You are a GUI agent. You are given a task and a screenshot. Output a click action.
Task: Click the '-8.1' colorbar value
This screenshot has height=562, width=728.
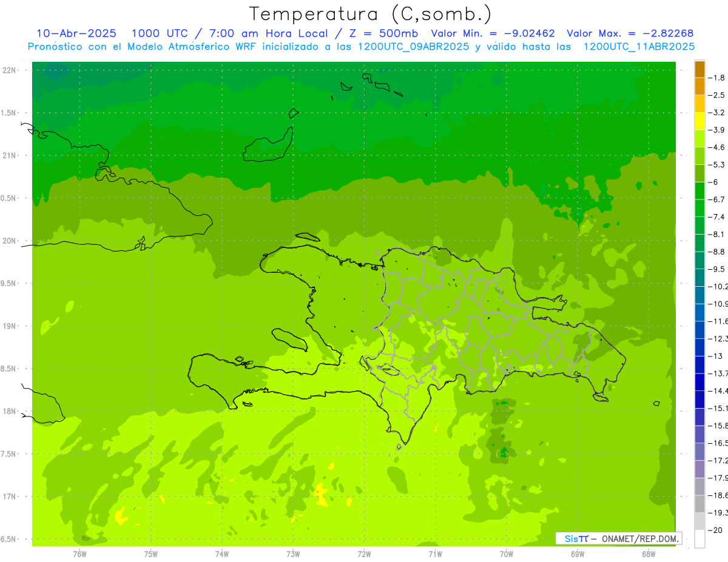(717, 234)
